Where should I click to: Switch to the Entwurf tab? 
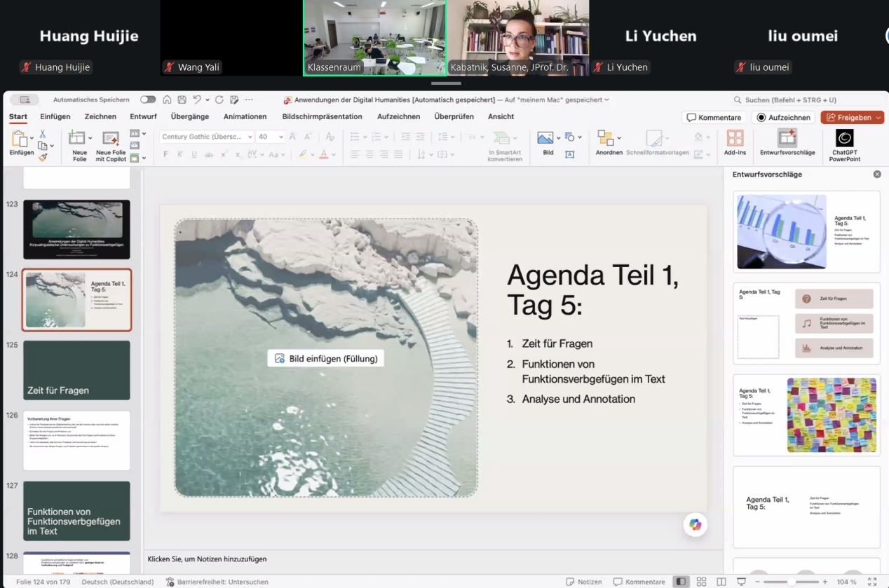coord(143,116)
